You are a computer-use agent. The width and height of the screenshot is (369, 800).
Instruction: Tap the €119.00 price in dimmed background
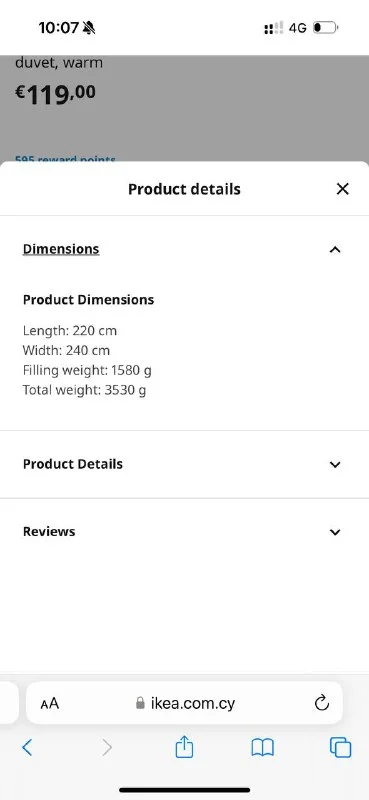coord(55,94)
